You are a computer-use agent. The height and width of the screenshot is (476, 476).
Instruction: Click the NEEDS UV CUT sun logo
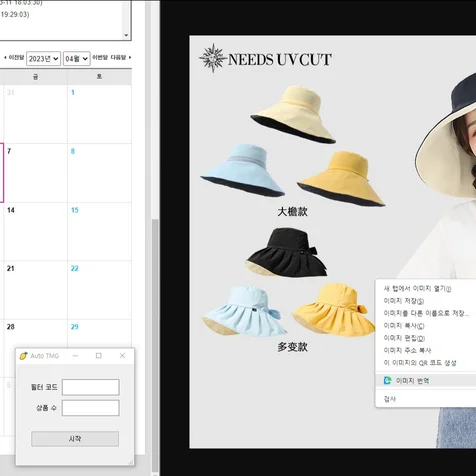pyautogui.click(x=213, y=58)
